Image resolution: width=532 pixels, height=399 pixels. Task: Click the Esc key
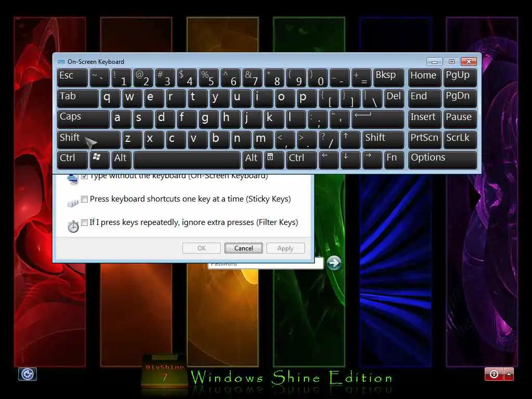(x=72, y=77)
